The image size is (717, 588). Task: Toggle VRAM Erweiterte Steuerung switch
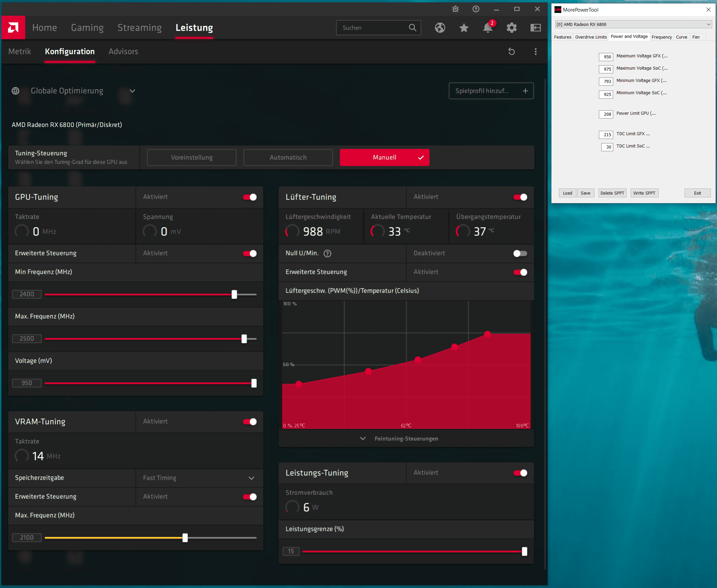point(250,497)
